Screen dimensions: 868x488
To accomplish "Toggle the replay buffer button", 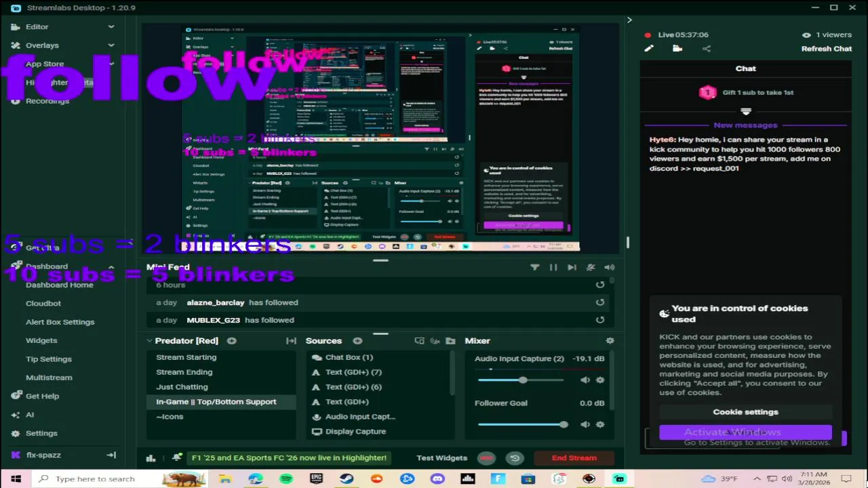I will tap(515, 458).
